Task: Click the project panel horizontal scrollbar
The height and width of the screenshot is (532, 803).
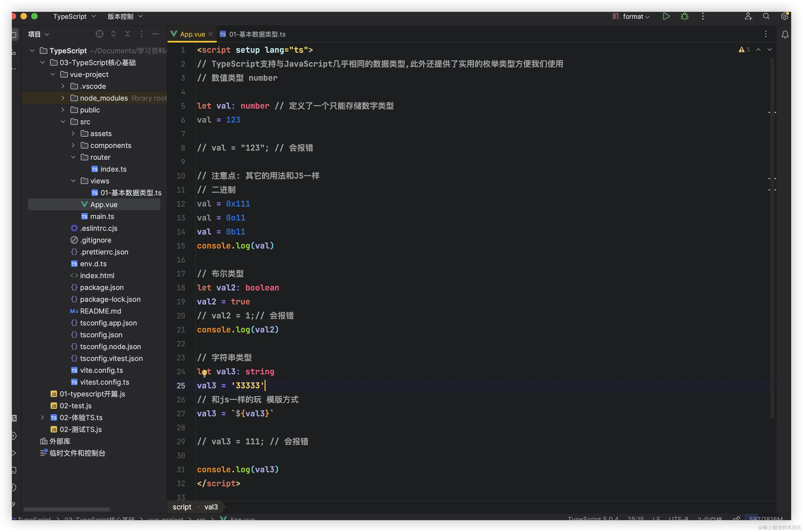Action: [66, 509]
